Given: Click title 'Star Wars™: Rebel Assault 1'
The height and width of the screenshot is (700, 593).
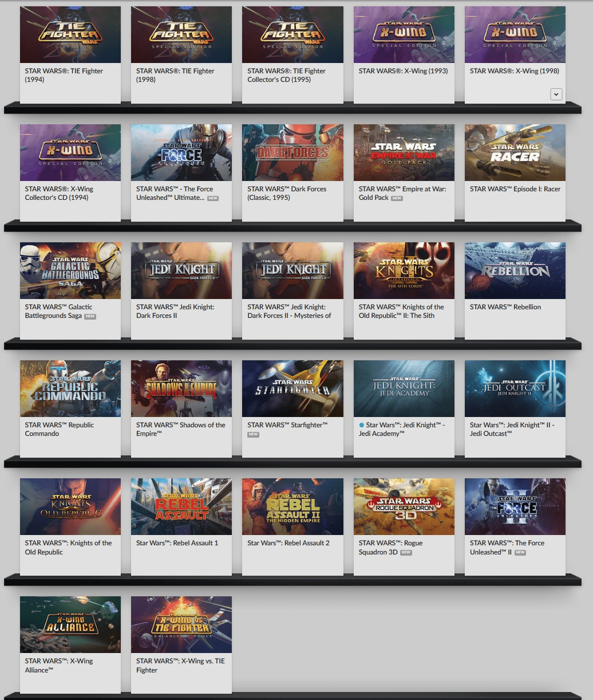Looking at the screenshot, I should [x=177, y=543].
